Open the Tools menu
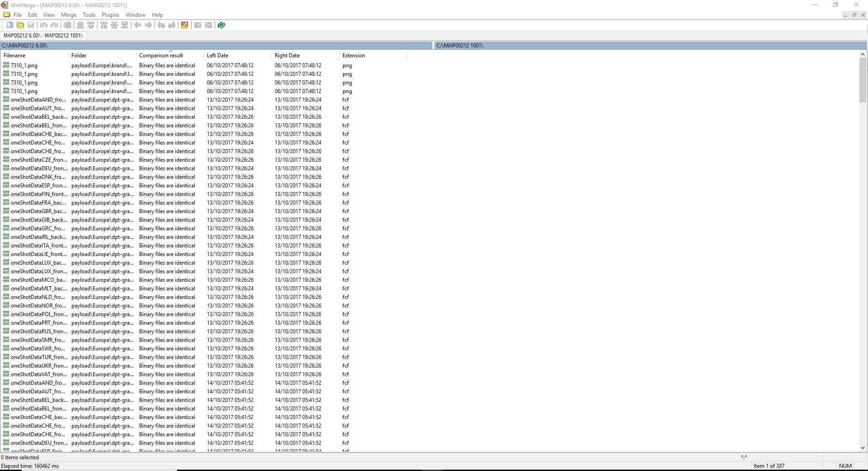Image resolution: width=868 pixels, height=471 pixels. click(x=89, y=15)
